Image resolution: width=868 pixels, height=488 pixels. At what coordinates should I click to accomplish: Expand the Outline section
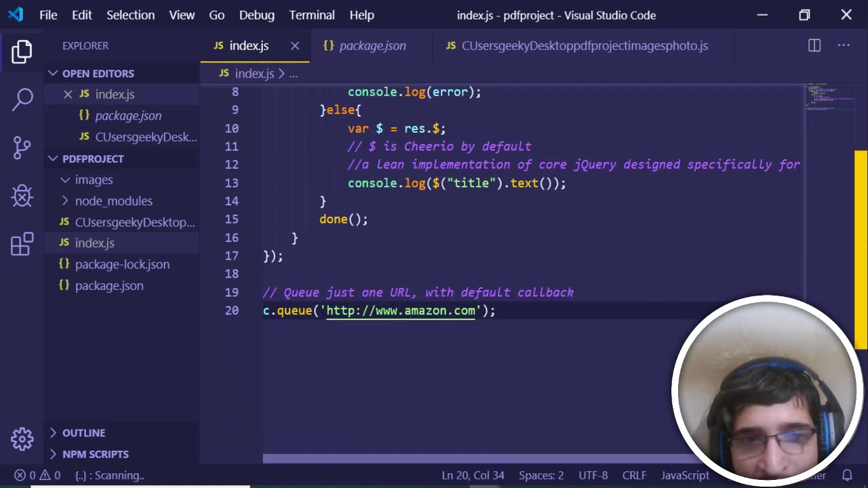(83, 432)
